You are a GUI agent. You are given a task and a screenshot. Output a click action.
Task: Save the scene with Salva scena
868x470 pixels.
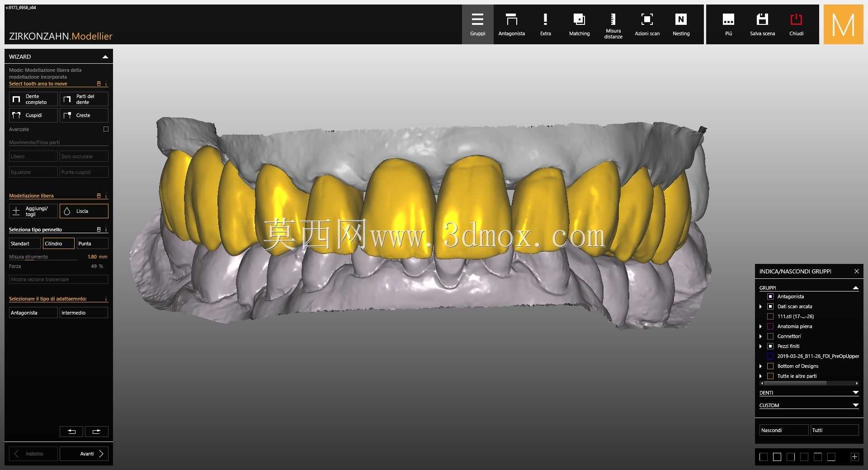tap(762, 24)
